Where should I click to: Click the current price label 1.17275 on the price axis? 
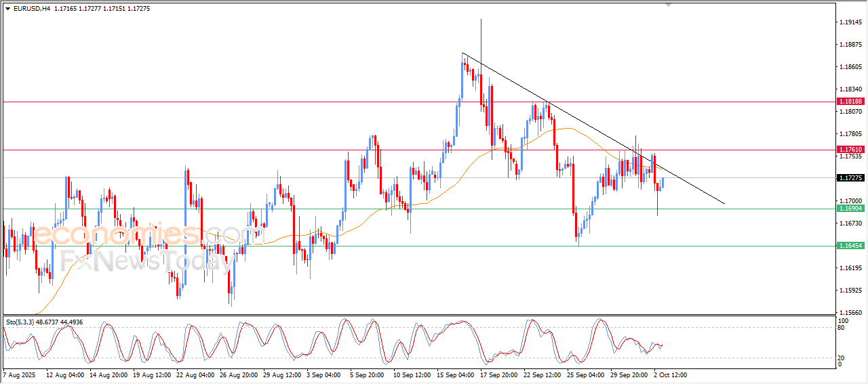(x=850, y=178)
